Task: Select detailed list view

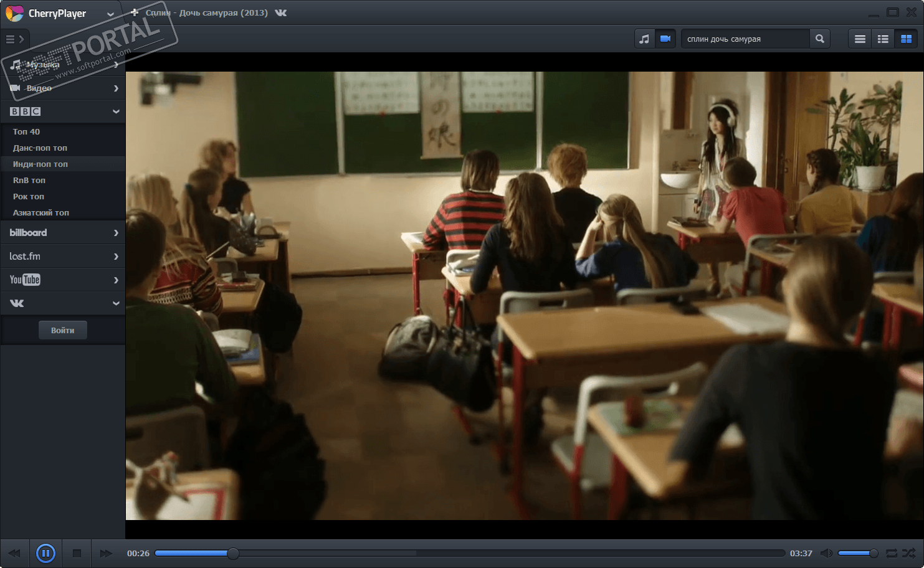Action: click(883, 39)
